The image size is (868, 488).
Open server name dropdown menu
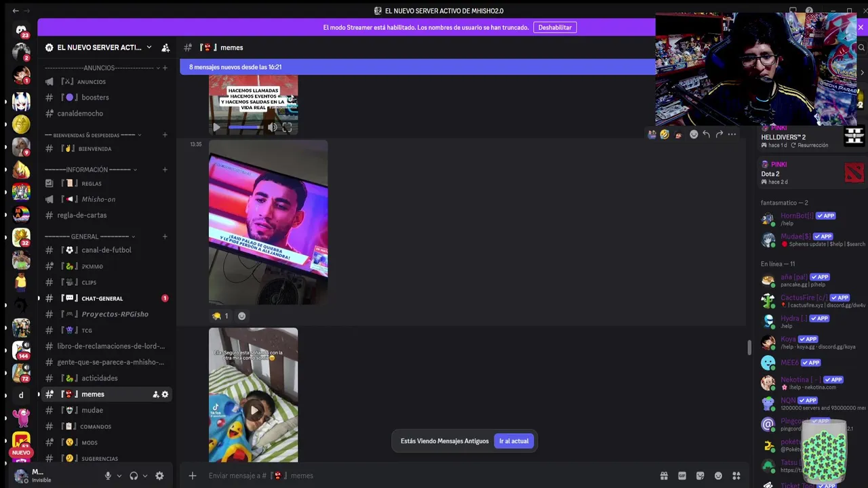pyautogui.click(x=149, y=47)
